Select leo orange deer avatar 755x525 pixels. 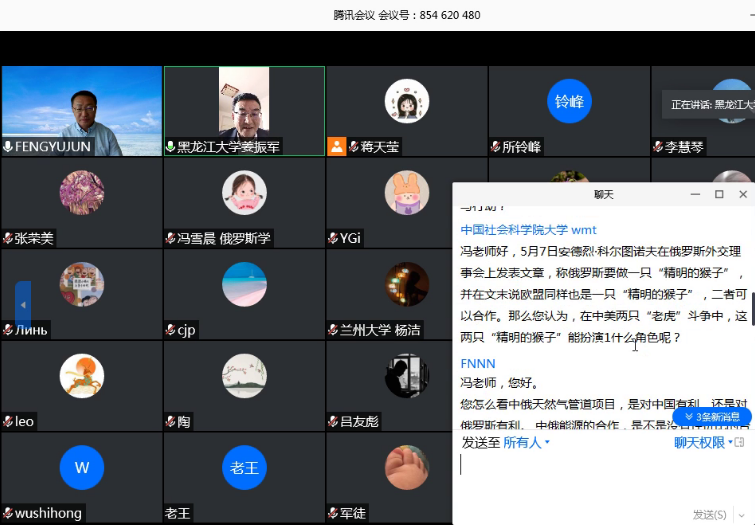(x=82, y=376)
